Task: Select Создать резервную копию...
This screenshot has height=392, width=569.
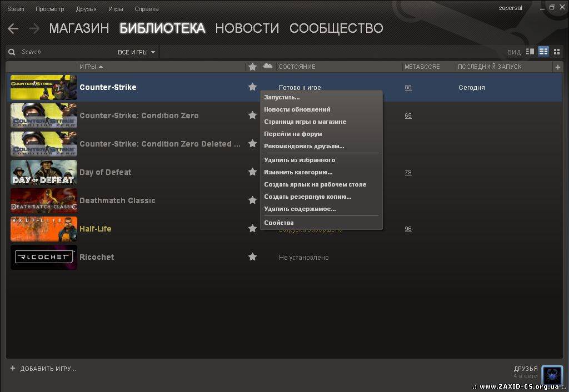Action: tap(308, 197)
